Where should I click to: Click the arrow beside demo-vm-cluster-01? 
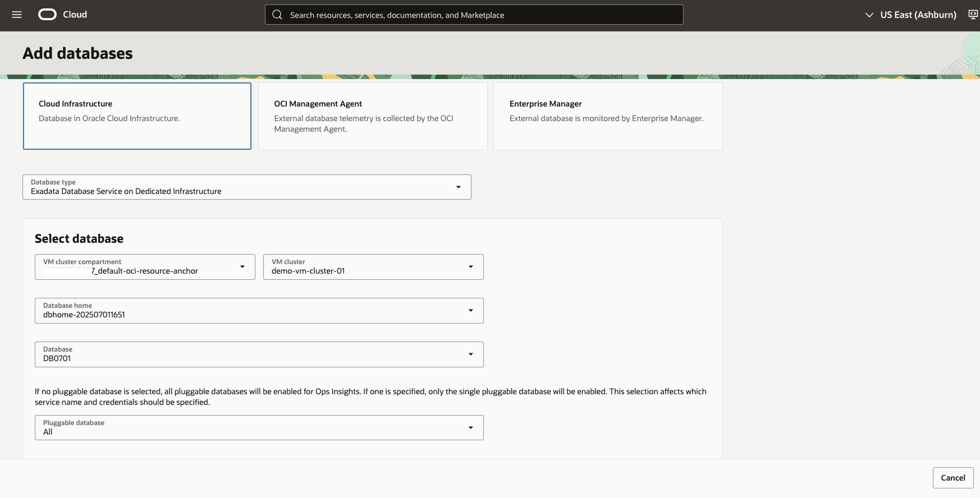point(471,267)
